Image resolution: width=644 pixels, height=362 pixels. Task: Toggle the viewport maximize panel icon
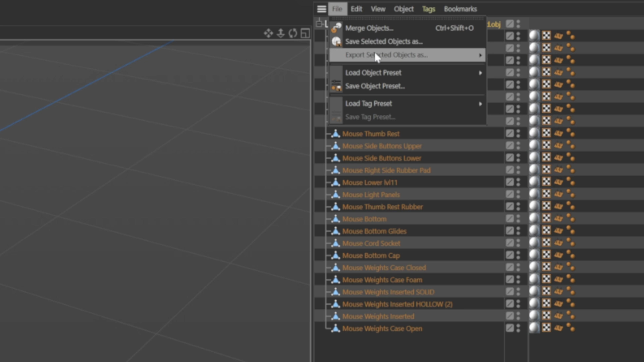coord(305,33)
